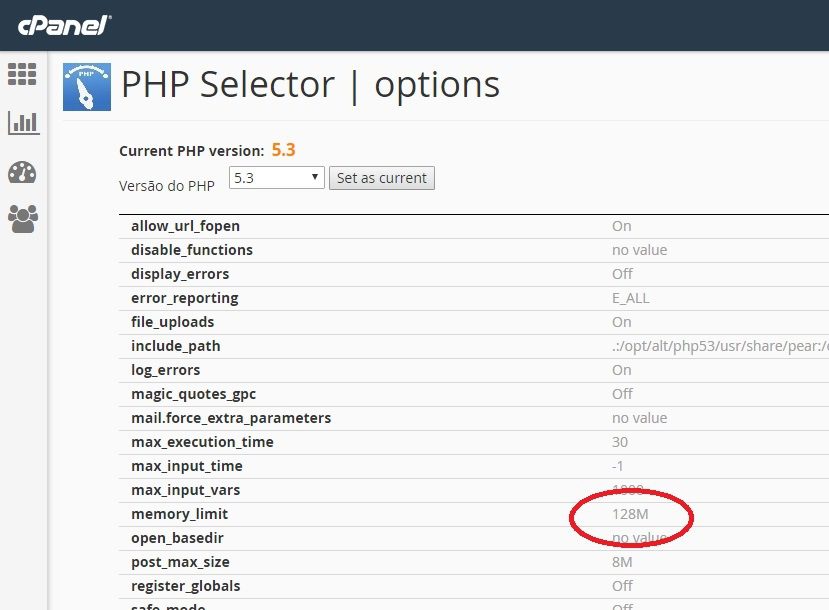This screenshot has width=829, height=610.
Task: Click the Set as current button
Action: click(381, 178)
